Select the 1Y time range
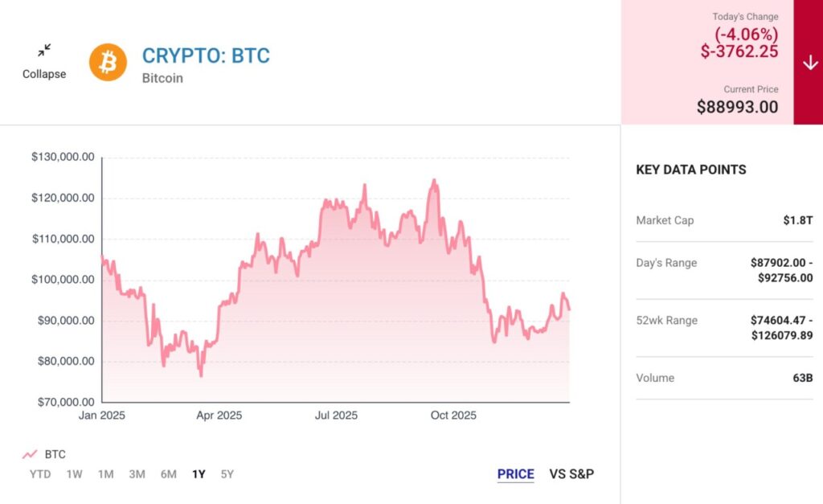This screenshot has width=823, height=504. 199,474
